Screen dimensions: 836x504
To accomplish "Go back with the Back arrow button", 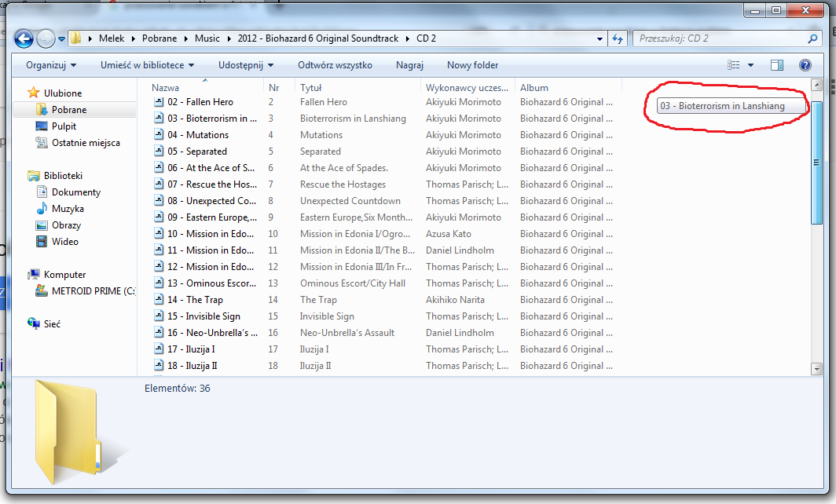I will click(24, 38).
